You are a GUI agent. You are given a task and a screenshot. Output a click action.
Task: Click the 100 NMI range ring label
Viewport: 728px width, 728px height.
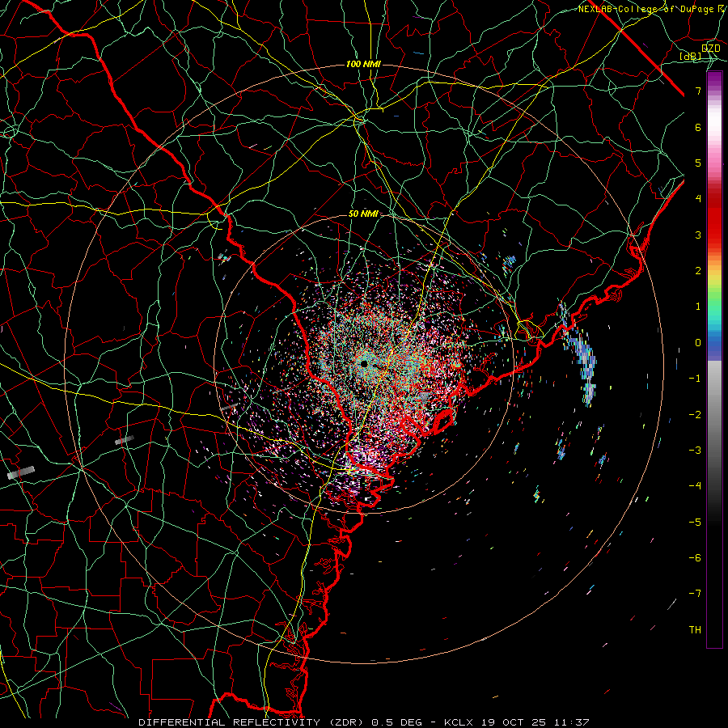363,64
